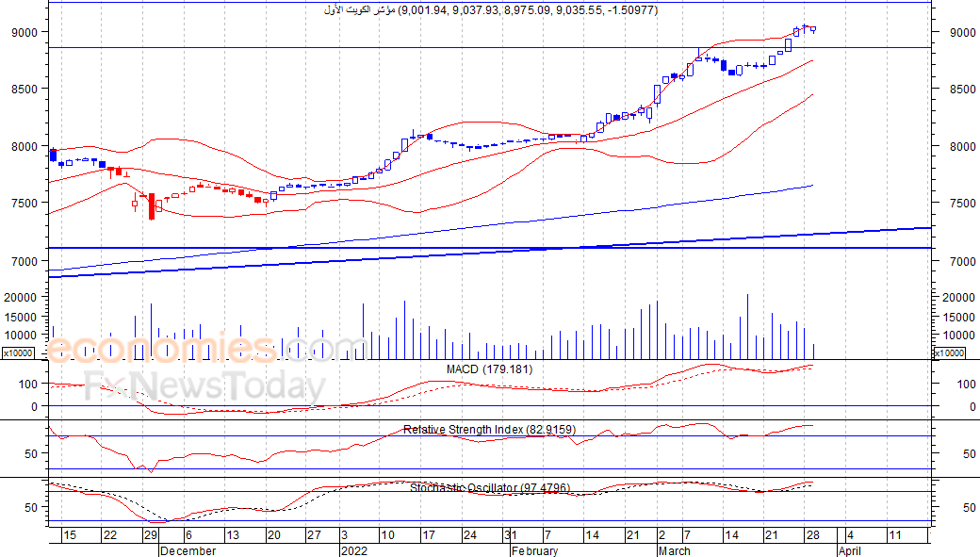Click the 2022 year label on time axis
This screenshot has height=557, width=980.
pos(353,550)
